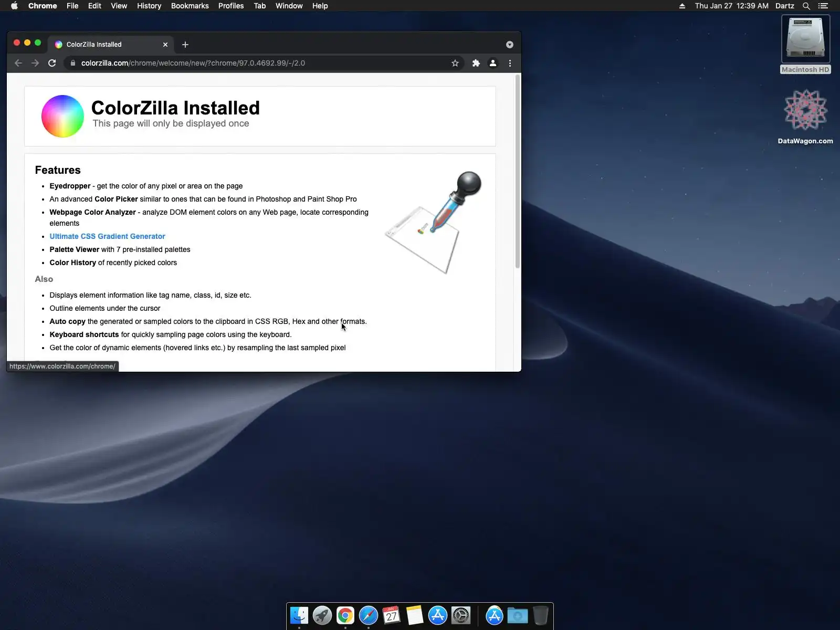
Task: Open Notes from the Dock
Action: click(x=415, y=615)
